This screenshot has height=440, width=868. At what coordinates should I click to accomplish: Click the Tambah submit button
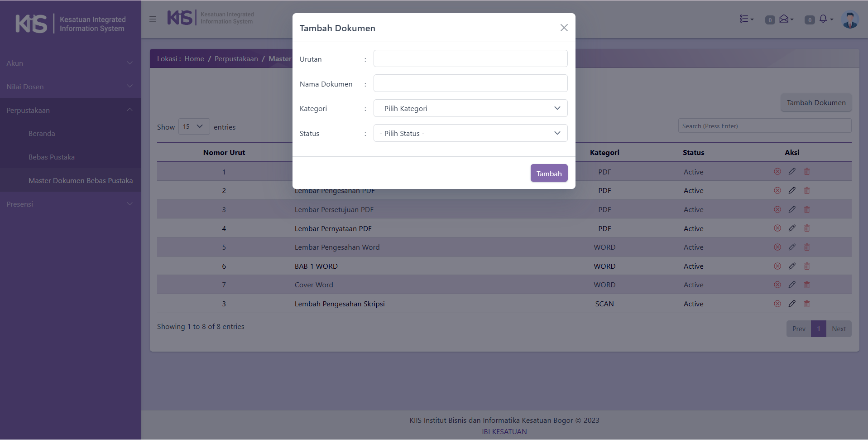(549, 174)
